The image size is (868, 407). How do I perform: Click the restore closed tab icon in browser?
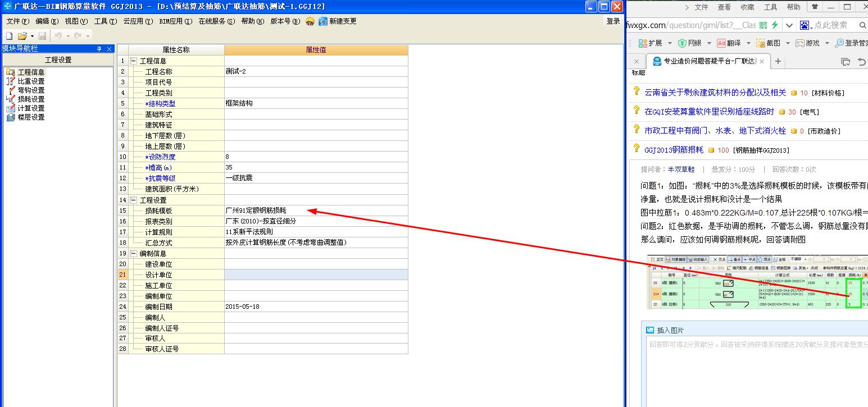point(862,61)
